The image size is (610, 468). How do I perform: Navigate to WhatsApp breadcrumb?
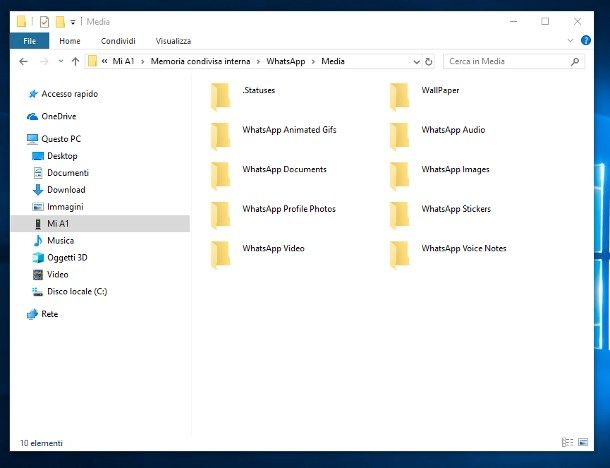(286, 61)
